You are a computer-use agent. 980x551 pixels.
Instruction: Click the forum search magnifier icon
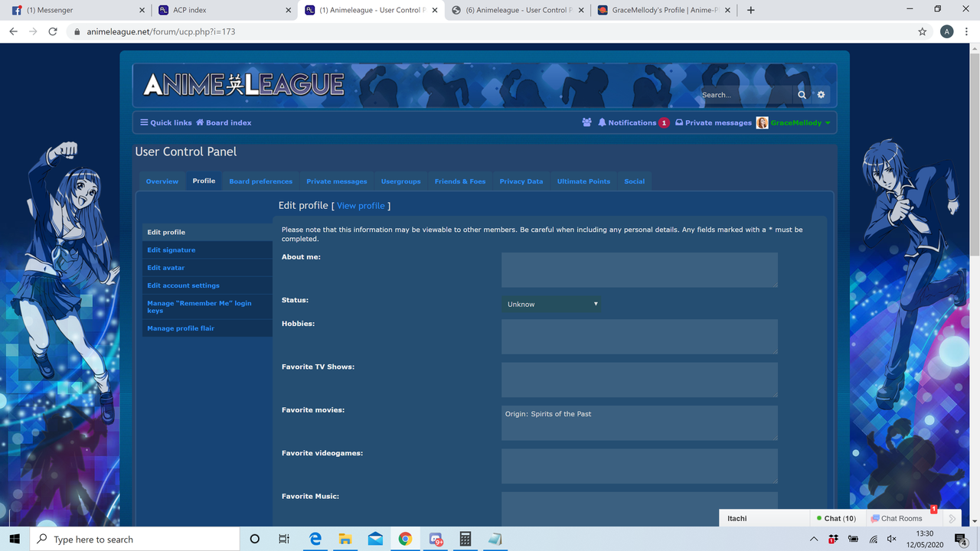point(802,95)
